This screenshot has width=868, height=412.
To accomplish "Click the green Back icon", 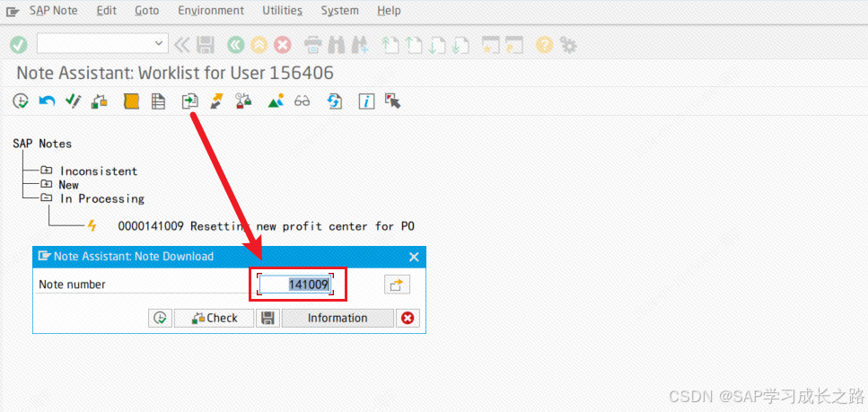I will 236,44.
